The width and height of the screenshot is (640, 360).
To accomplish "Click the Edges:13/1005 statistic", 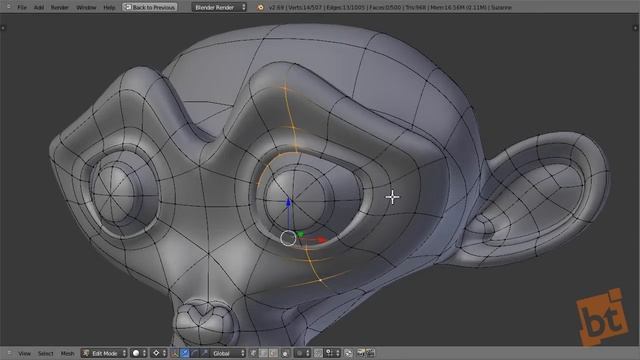I will tap(345, 7).
